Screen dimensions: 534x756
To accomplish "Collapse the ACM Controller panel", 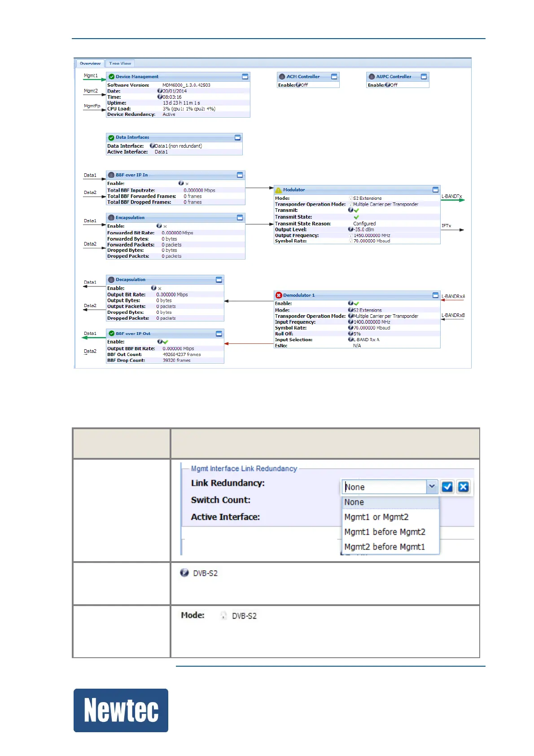I will tap(334, 77).
